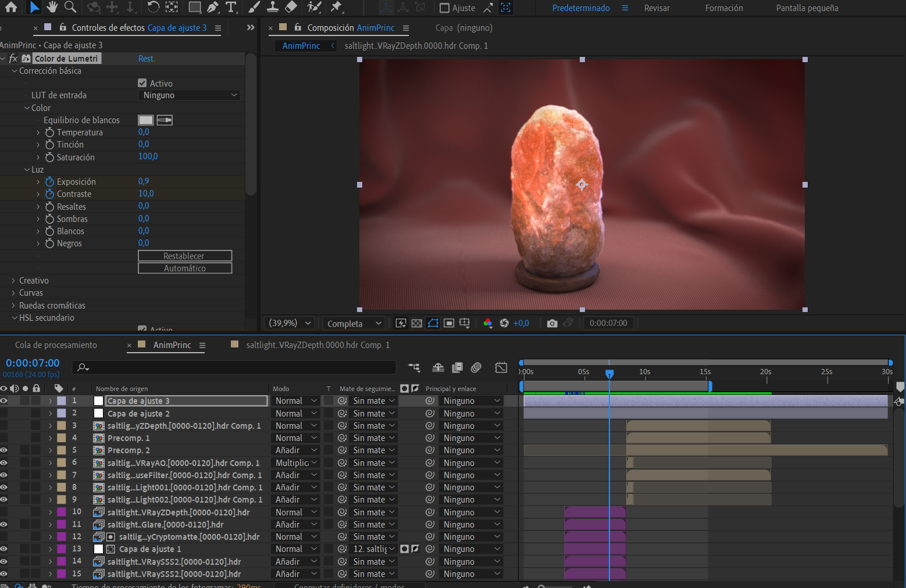Screen dimensions: 906x588
Task: Select the Pen tool
Action: 213,7
